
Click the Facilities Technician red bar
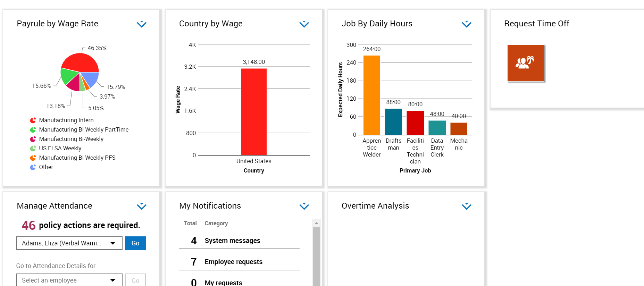click(415, 123)
